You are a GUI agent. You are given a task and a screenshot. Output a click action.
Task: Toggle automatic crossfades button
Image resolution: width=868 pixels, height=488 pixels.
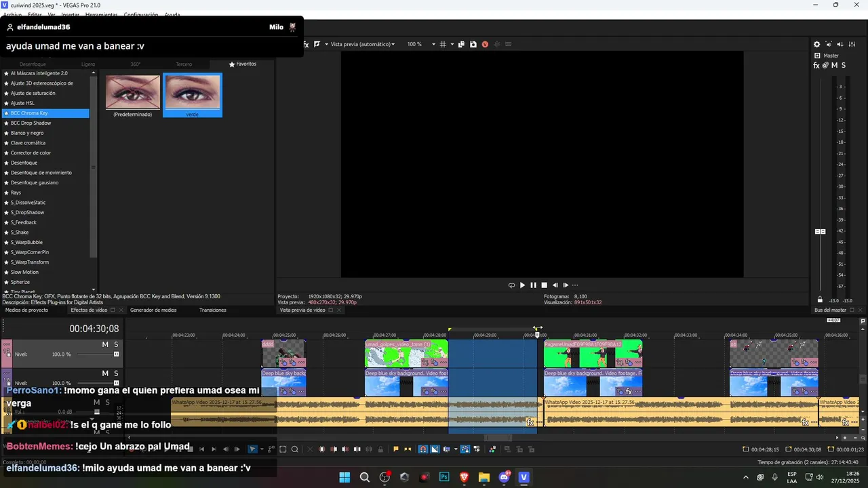(x=435, y=449)
